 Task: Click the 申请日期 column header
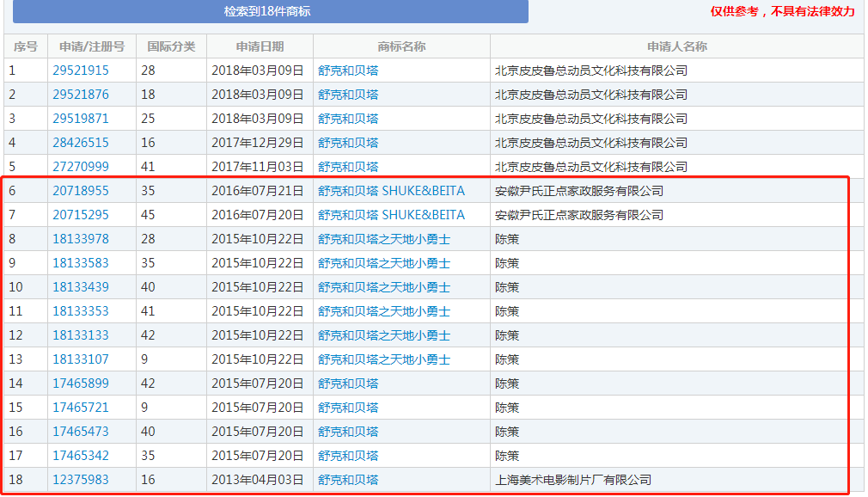point(260,46)
